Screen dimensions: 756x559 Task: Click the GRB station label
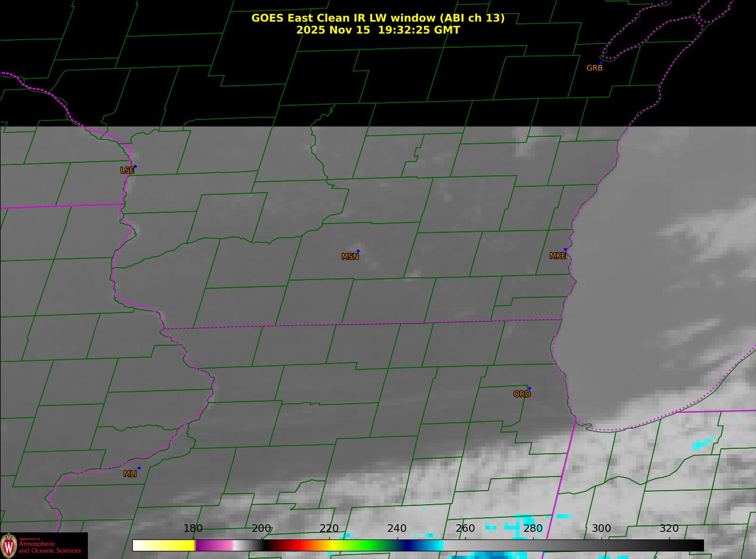click(x=594, y=68)
